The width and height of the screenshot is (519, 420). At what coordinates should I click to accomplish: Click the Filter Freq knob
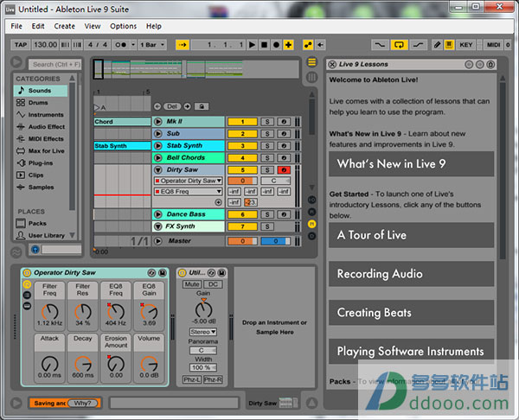49,311
